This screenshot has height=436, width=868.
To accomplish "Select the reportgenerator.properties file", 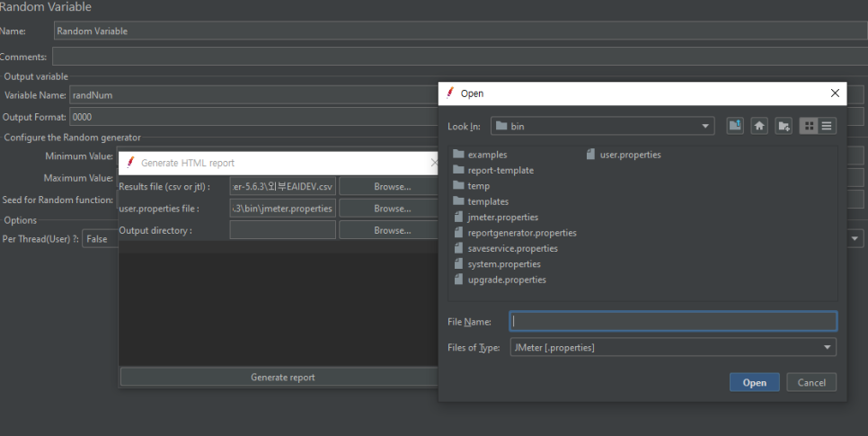I will (515, 233).
